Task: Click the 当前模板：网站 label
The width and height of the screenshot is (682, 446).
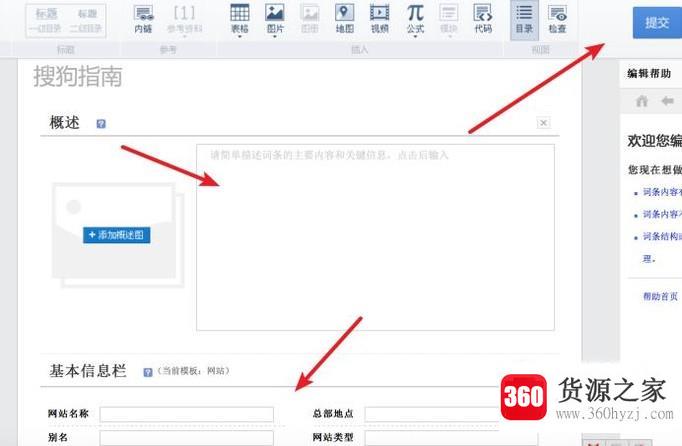Action: pyautogui.click(x=193, y=371)
